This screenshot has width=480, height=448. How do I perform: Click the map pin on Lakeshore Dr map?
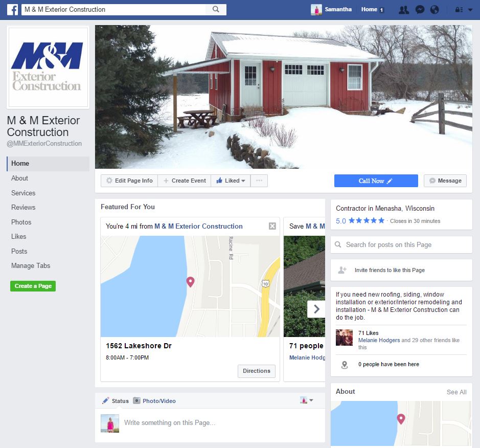[x=190, y=282]
